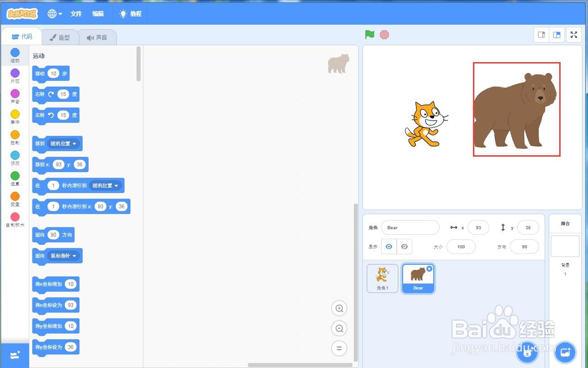Image resolution: width=588 pixels, height=368 pixels.
Task: Switch to small stage layout
Action: [x=541, y=35]
